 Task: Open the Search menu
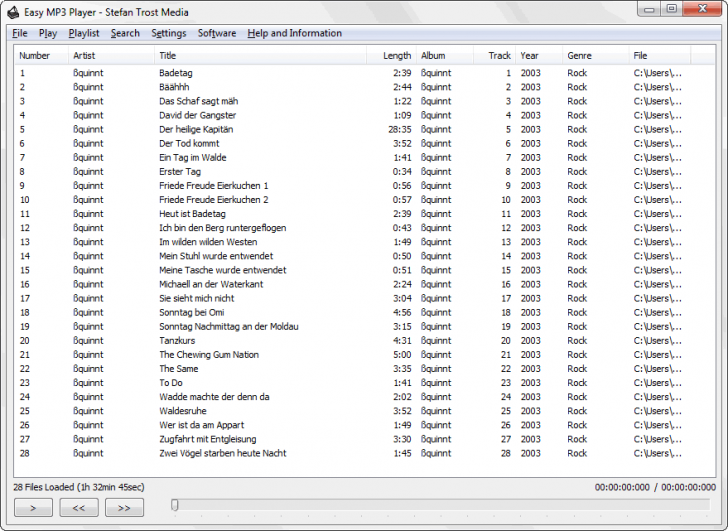(125, 33)
